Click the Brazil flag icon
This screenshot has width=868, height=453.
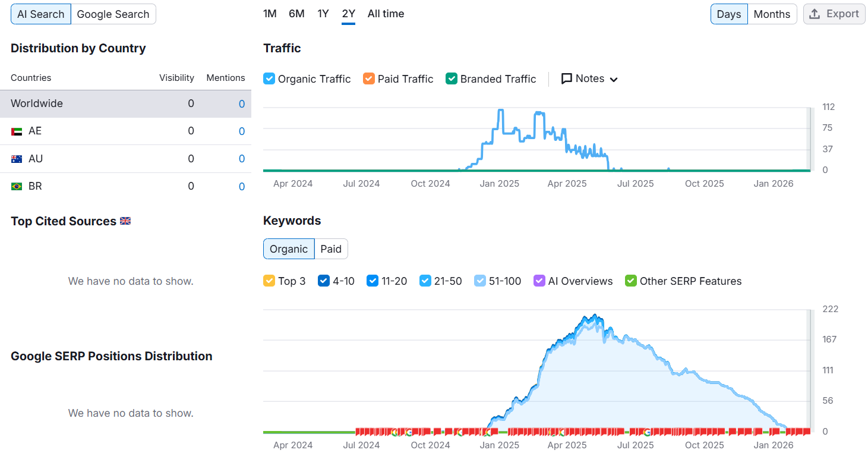click(17, 186)
